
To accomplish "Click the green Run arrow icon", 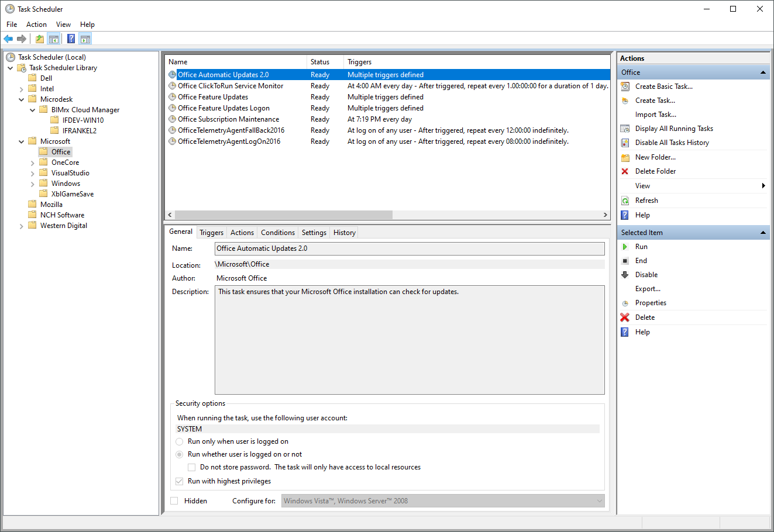I will point(625,247).
